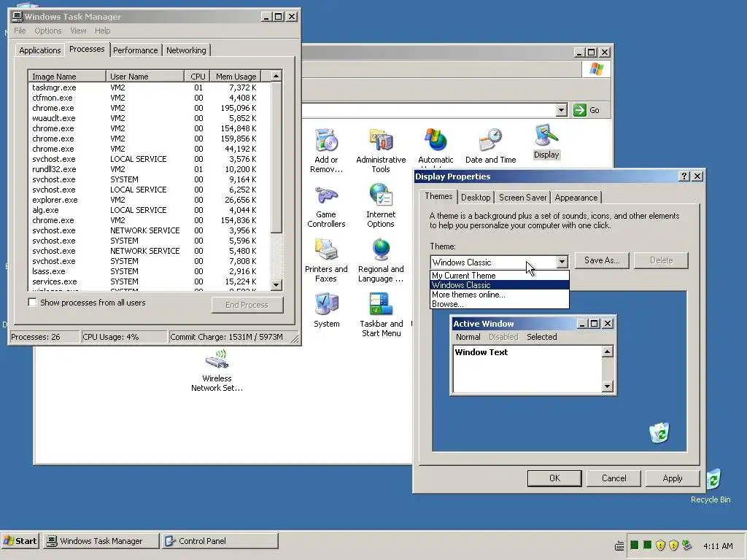The height and width of the screenshot is (560, 747).
Task: Enable Show processes from all users
Action: 32,303
